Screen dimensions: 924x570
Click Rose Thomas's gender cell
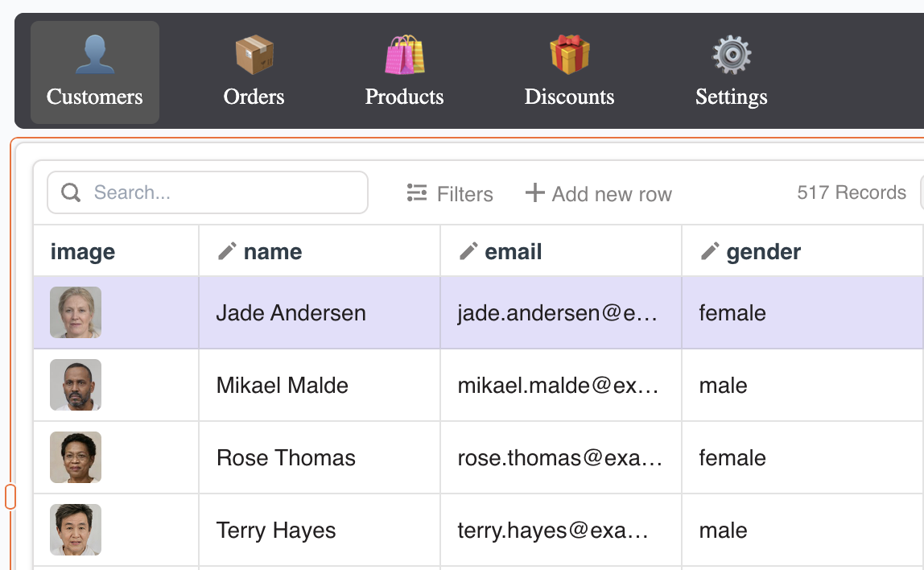tap(732, 458)
